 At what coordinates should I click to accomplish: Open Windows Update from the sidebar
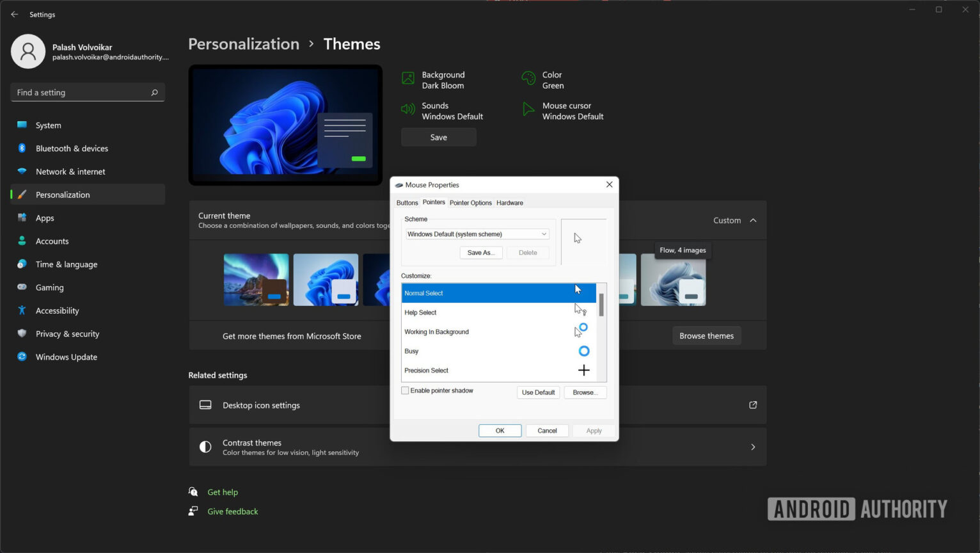point(66,357)
